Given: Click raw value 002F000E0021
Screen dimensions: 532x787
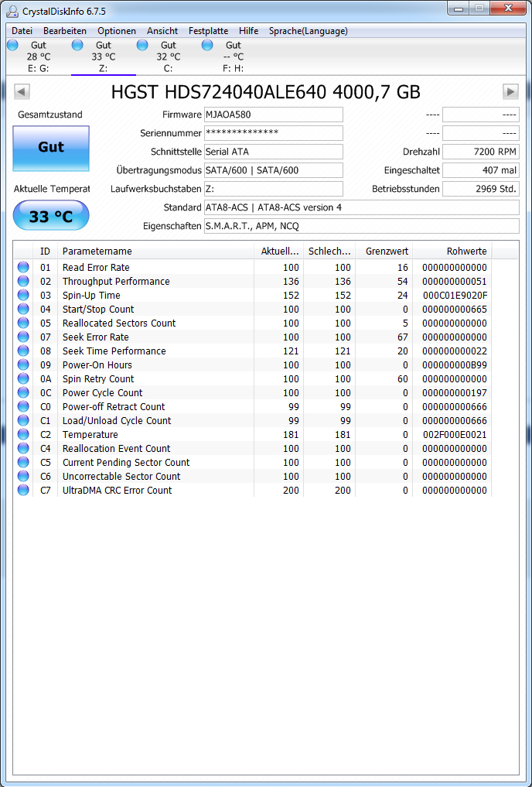Looking at the screenshot, I should point(454,435).
